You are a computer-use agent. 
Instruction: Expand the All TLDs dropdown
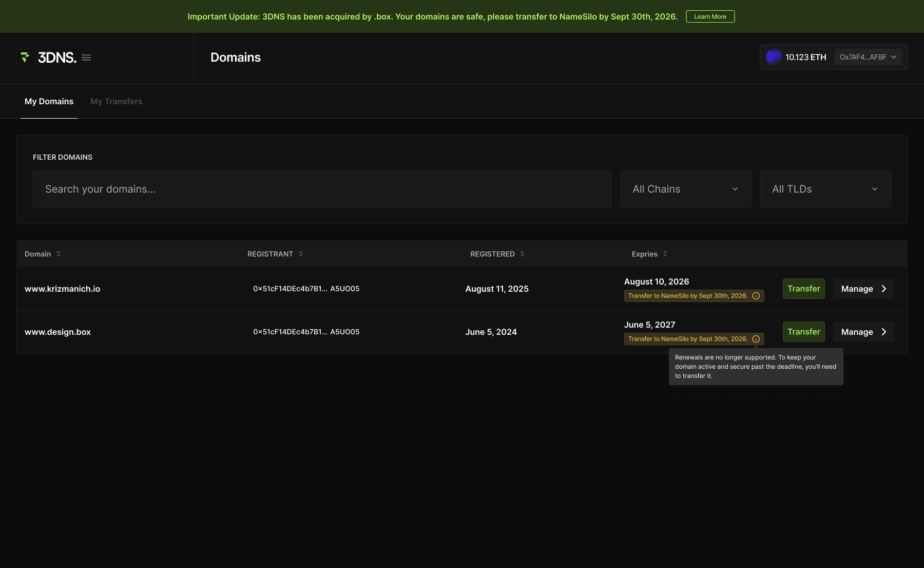click(x=825, y=189)
